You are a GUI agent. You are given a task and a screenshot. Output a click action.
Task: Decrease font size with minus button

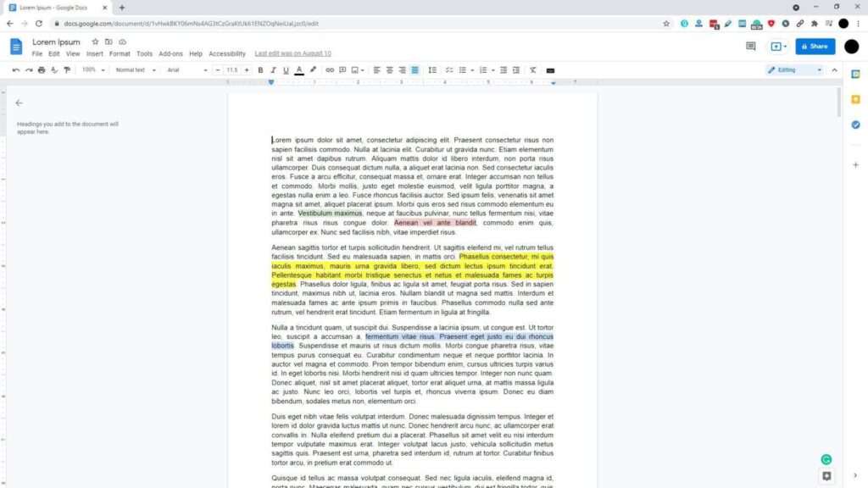pos(218,70)
